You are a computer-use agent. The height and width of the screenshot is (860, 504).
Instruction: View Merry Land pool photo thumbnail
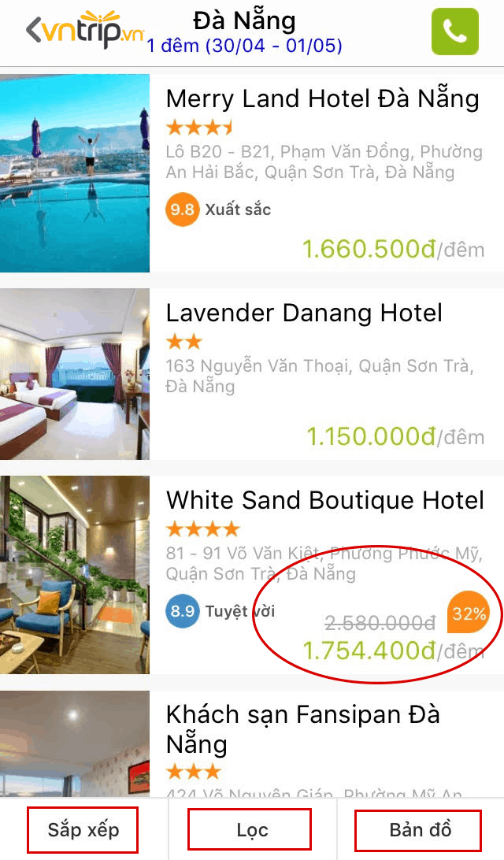click(75, 173)
